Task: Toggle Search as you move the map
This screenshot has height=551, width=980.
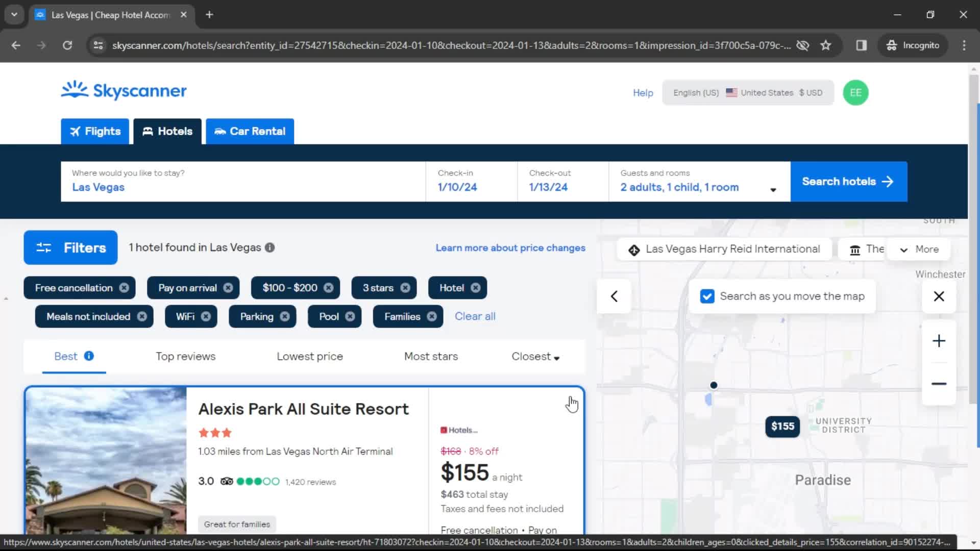Action: tap(707, 296)
